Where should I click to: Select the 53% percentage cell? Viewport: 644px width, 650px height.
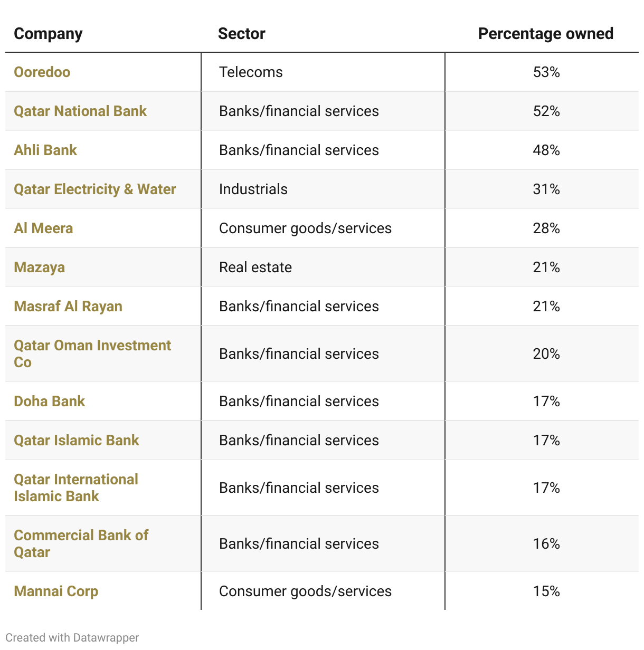[546, 72]
